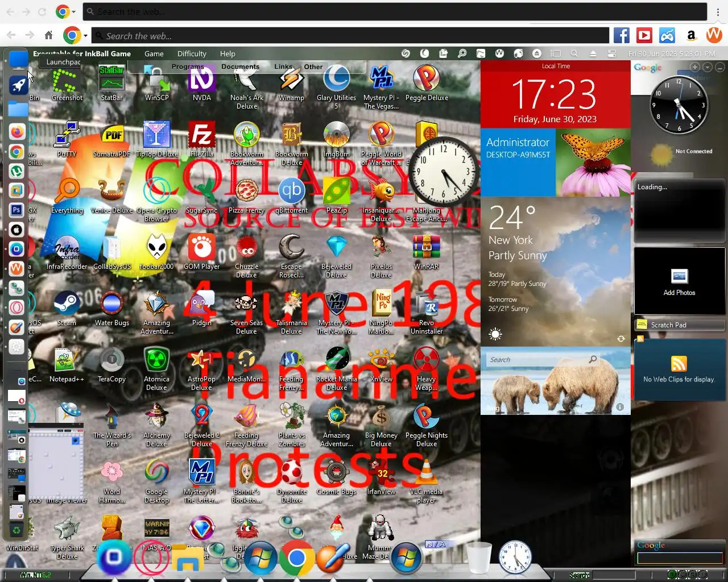728x582 pixels.
Task: Click the Launchpad rocket in left dock
Action: coord(18,85)
